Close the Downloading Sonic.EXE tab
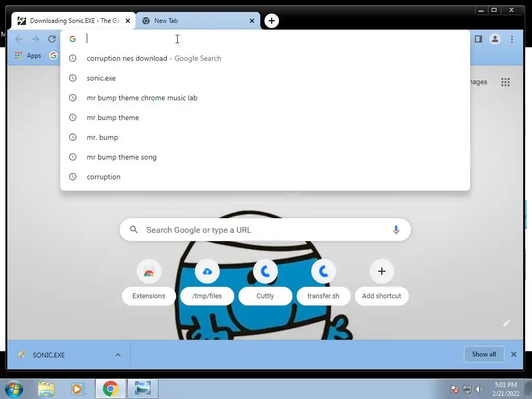 click(128, 21)
